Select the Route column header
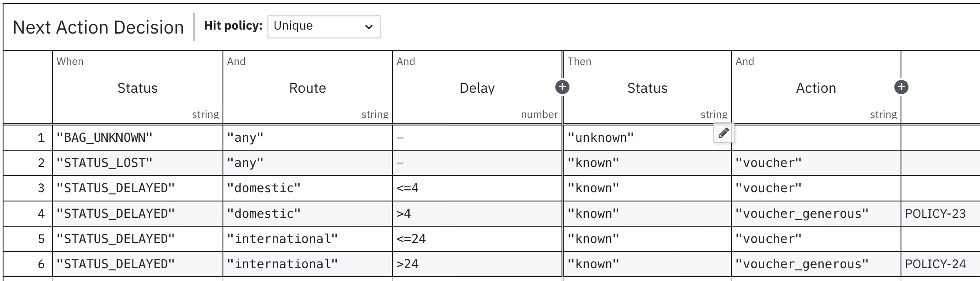The width and height of the screenshot is (980, 281). pyautogui.click(x=308, y=87)
